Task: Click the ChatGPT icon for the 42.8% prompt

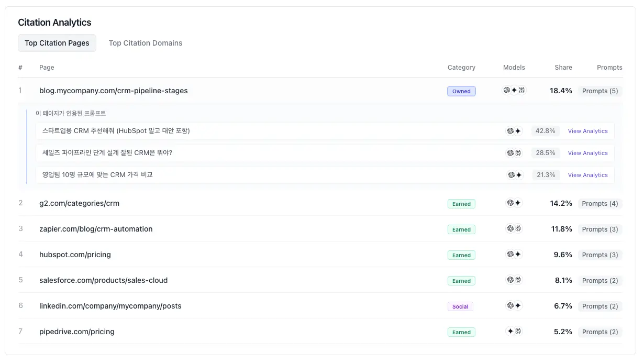Action: tap(510, 131)
